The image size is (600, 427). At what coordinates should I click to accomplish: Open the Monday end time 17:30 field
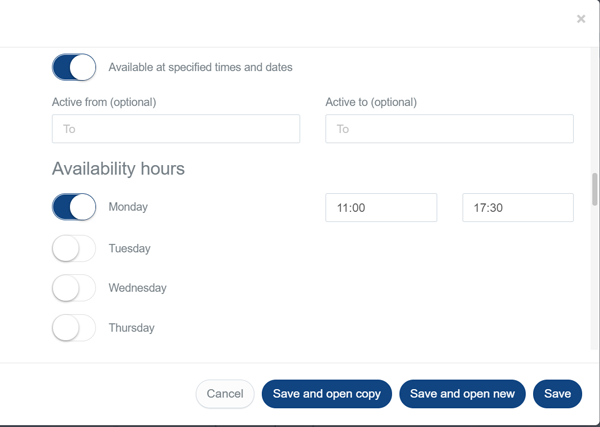(518, 208)
